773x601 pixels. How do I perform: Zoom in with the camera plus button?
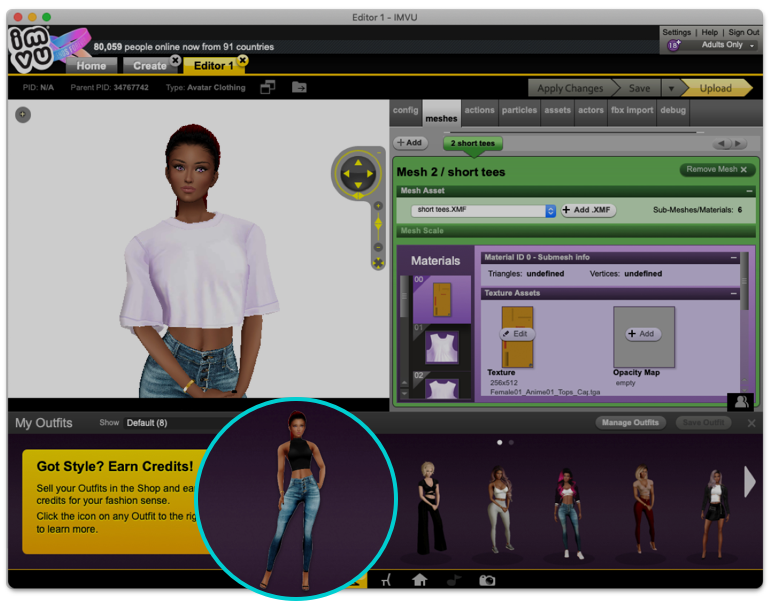click(x=378, y=206)
